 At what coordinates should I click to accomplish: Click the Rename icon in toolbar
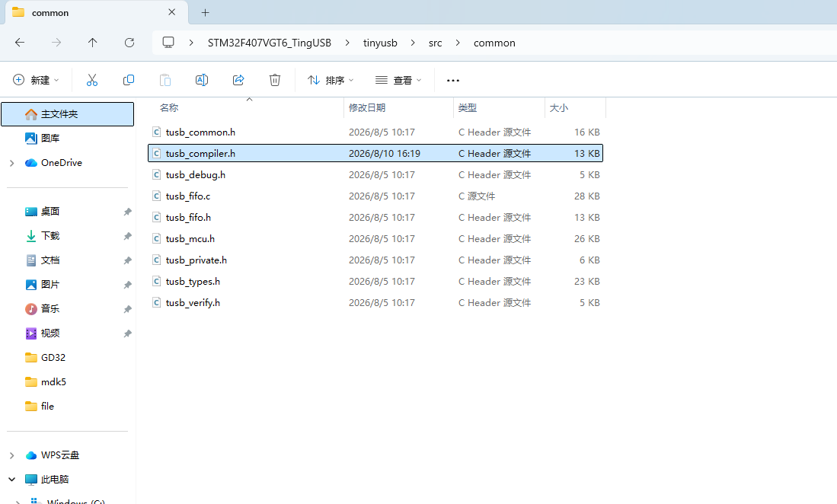click(x=202, y=80)
